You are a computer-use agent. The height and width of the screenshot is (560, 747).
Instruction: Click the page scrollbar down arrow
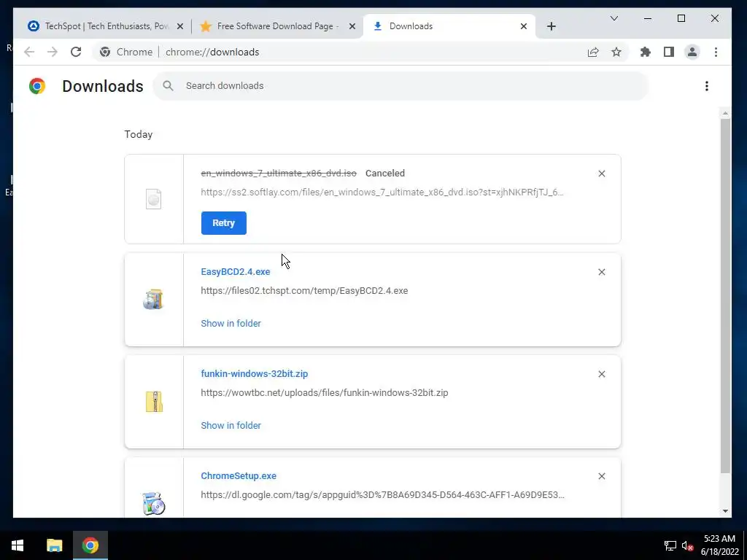(x=725, y=511)
